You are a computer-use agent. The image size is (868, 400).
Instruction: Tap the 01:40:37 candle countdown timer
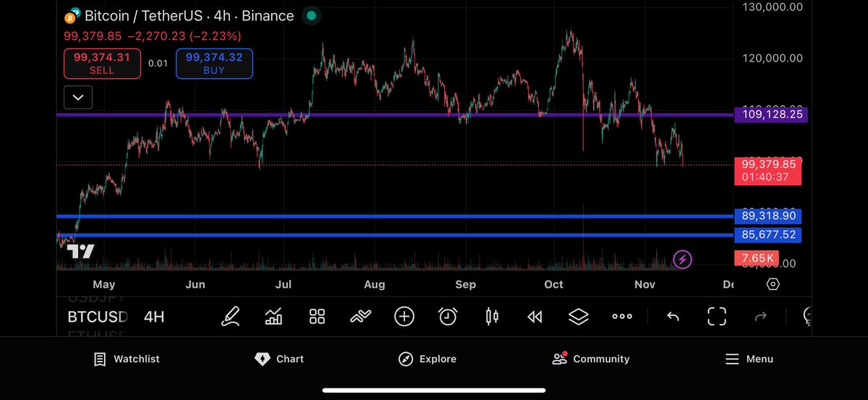[764, 177]
